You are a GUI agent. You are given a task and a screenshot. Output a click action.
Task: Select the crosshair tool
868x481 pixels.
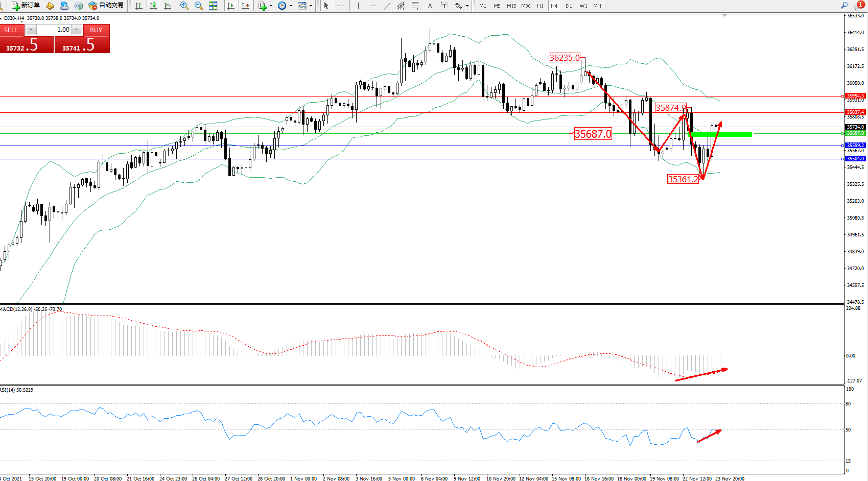pyautogui.click(x=341, y=6)
